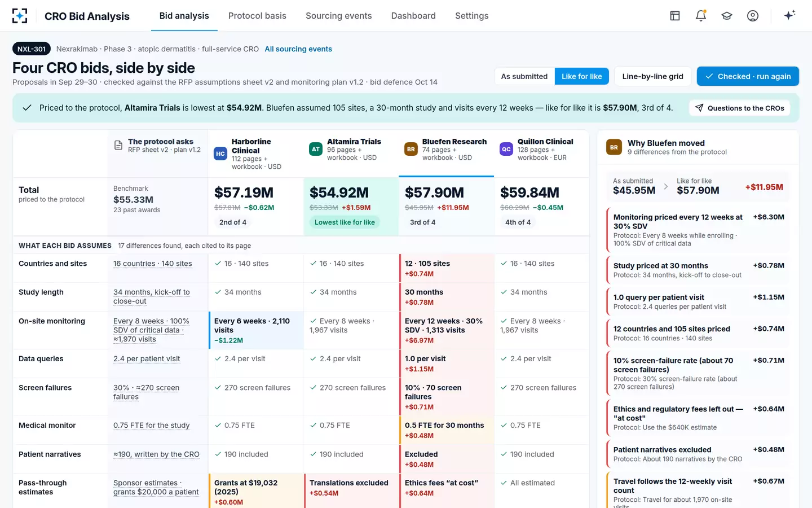Open the Dashboard tab
This screenshot has height=508, width=812.
[413, 16]
